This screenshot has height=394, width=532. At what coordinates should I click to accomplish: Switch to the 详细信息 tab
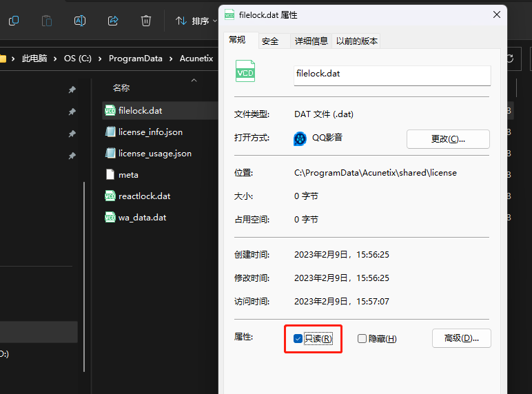pyautogui.click(x=311, y=41)
